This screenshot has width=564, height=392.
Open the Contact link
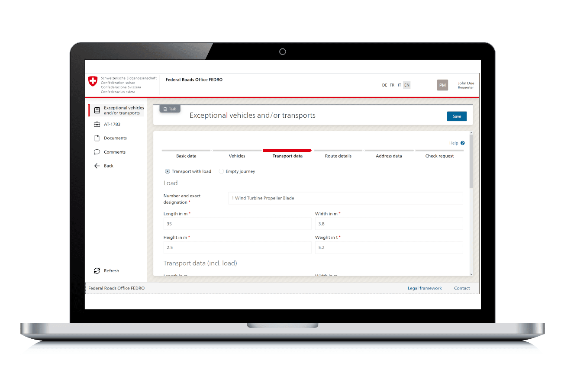click(x=462, y=288)
